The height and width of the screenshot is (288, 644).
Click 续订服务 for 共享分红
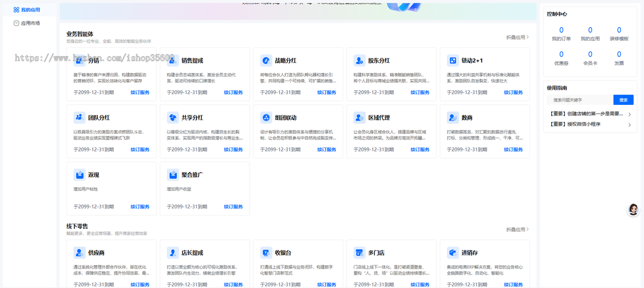233,149
